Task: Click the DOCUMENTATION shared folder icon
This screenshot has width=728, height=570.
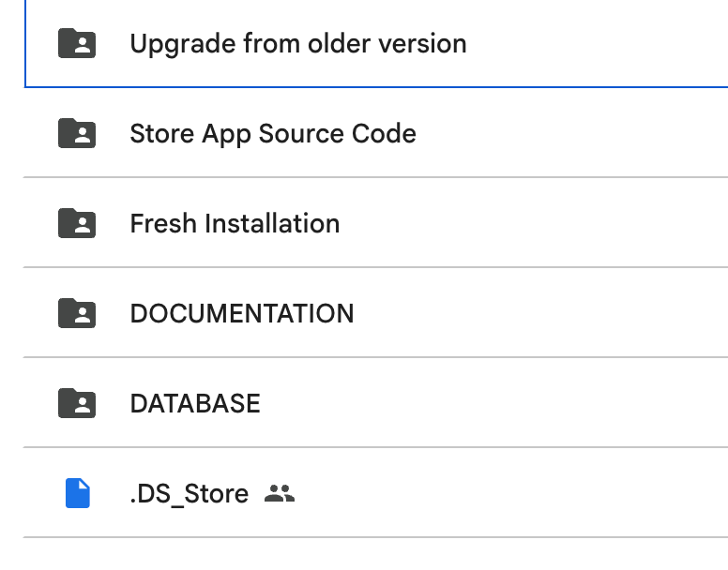Action: point(77,313)
